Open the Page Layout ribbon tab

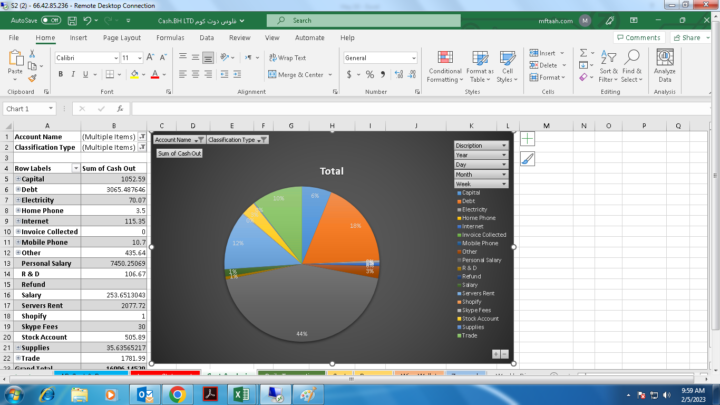(122, 38)
